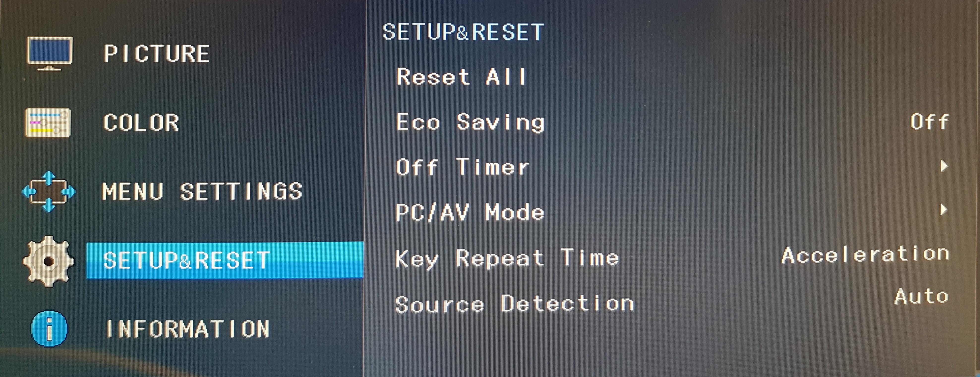
Task: Open the Off Timer setting
Action: click(463, 167)
